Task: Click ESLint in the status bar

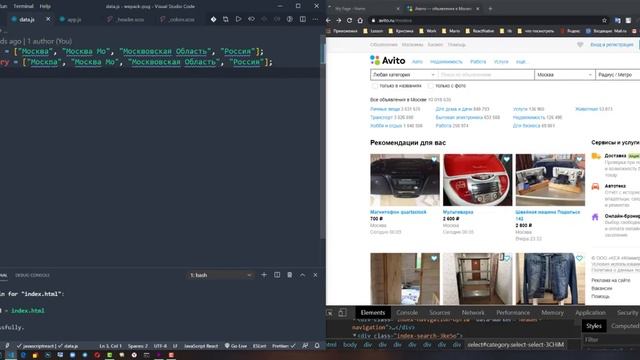Action: [x=260, y=346]
